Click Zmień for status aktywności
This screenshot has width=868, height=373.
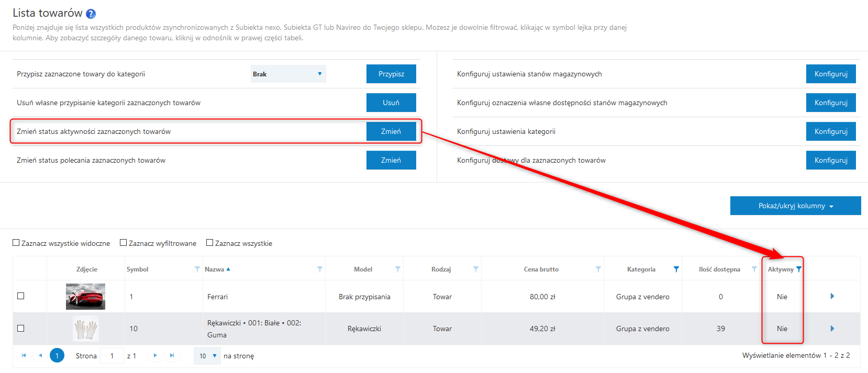tap(391, 131)
